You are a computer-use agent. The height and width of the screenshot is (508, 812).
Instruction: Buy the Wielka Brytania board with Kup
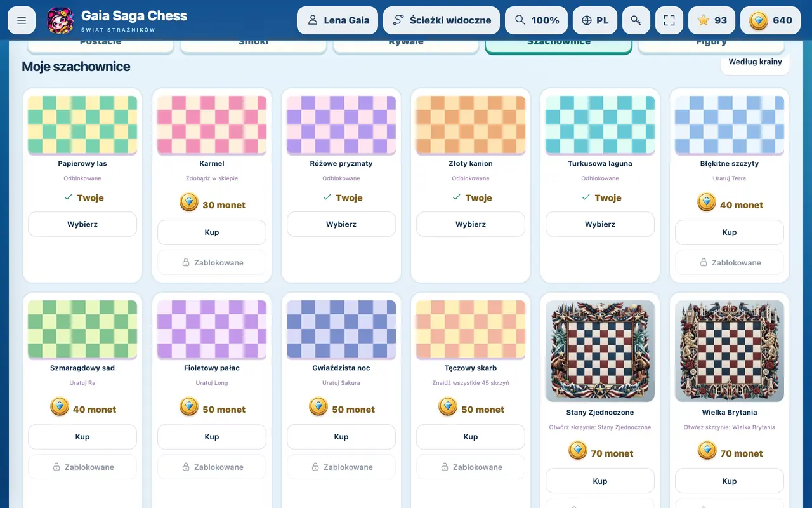pos(730,481)
